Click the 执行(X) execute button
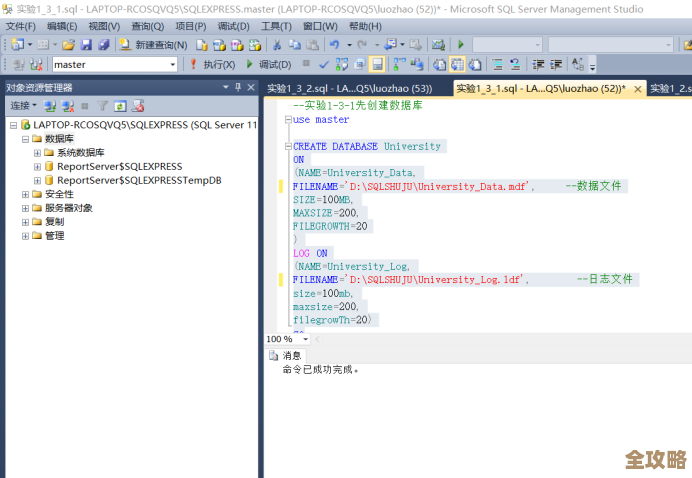 click(x=214, y=65)
